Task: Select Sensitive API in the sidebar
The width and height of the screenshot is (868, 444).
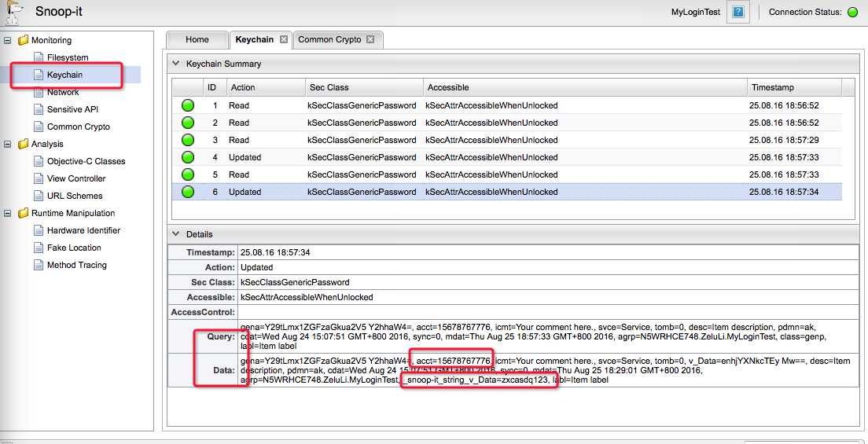Action: tap(72, 109)
